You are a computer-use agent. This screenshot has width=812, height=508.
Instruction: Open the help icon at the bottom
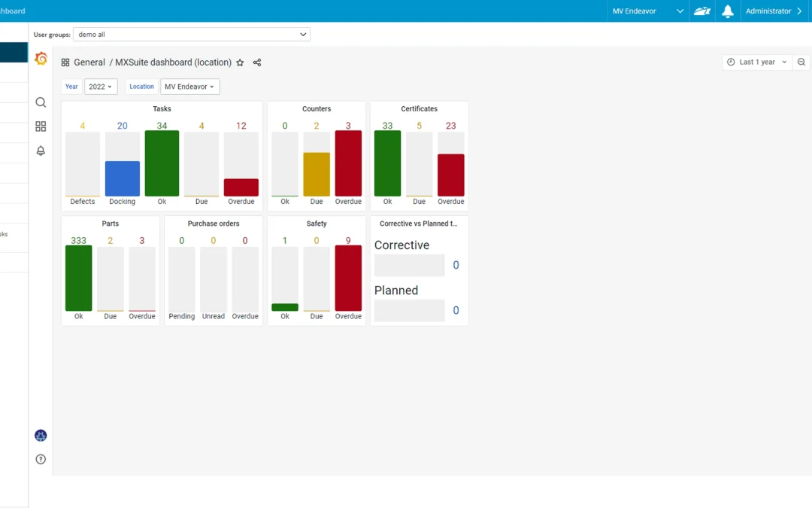click(41, 458)
